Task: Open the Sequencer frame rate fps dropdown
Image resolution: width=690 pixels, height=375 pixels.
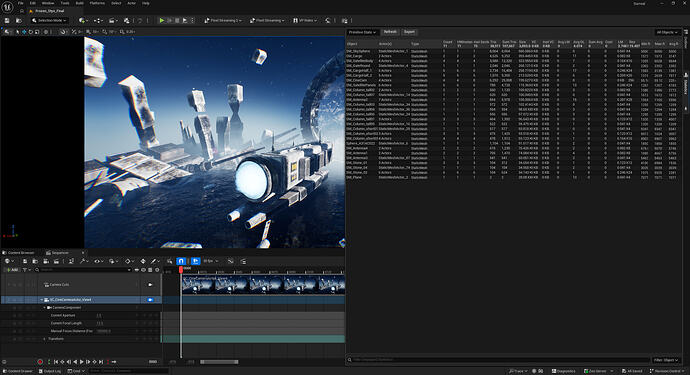Action: click(x=210, y=261)
